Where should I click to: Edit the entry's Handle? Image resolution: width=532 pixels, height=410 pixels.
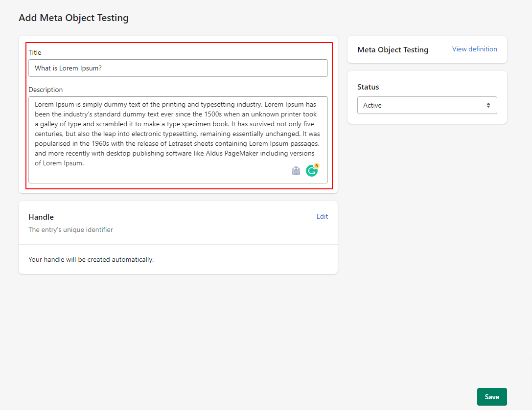point(322,216)
